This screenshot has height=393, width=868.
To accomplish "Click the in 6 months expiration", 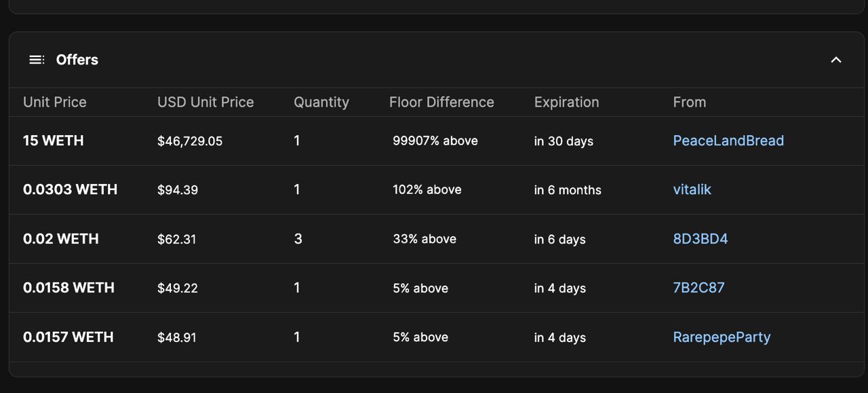I will 568,190.
